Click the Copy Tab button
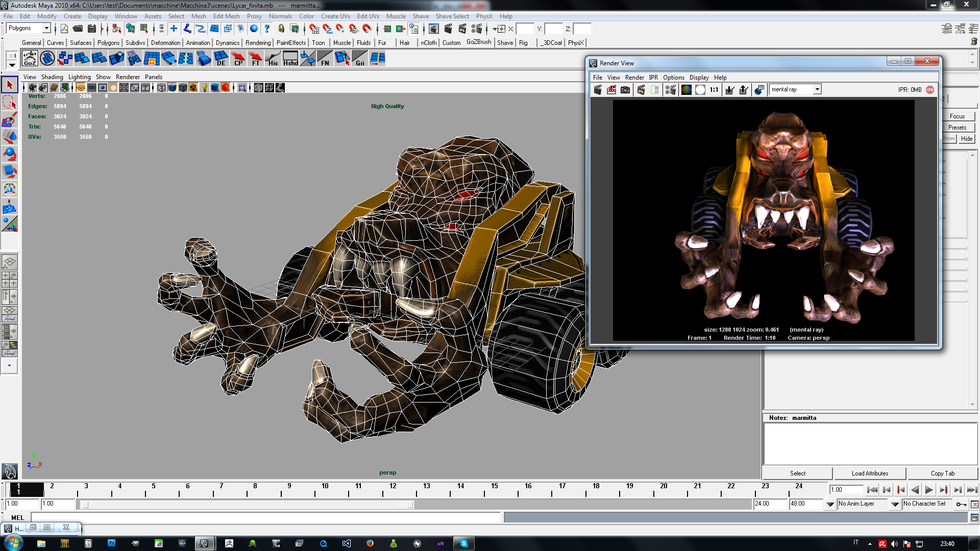 [x=942, y=473]
